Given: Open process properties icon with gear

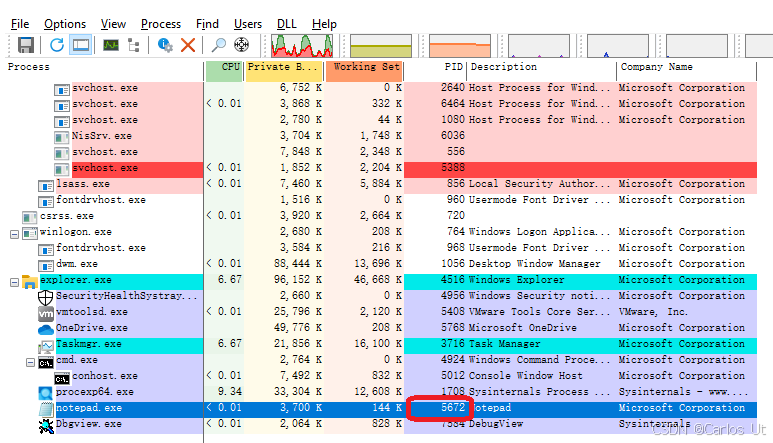Looking at the screenshot, I should (x=165, y=45).
